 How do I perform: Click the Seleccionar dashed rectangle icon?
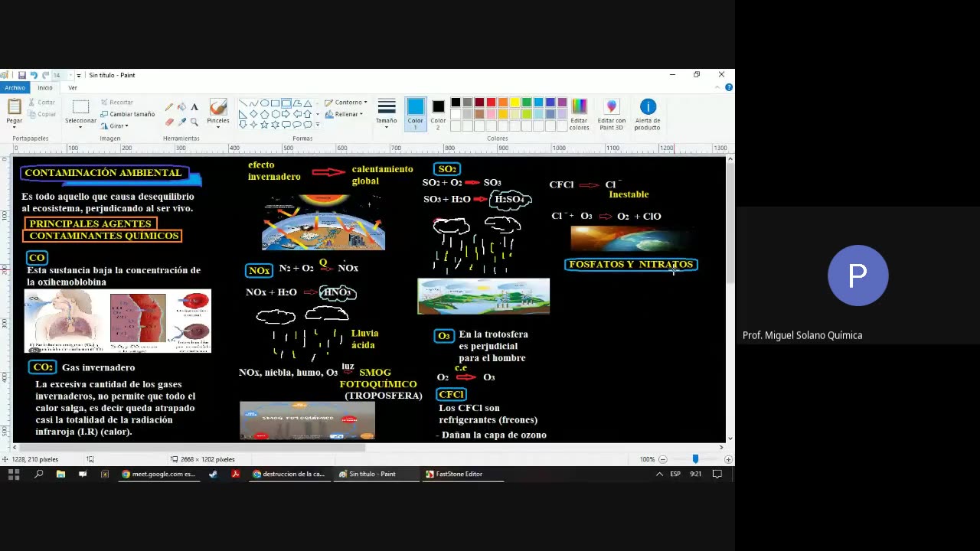click(x=80, y=107)
